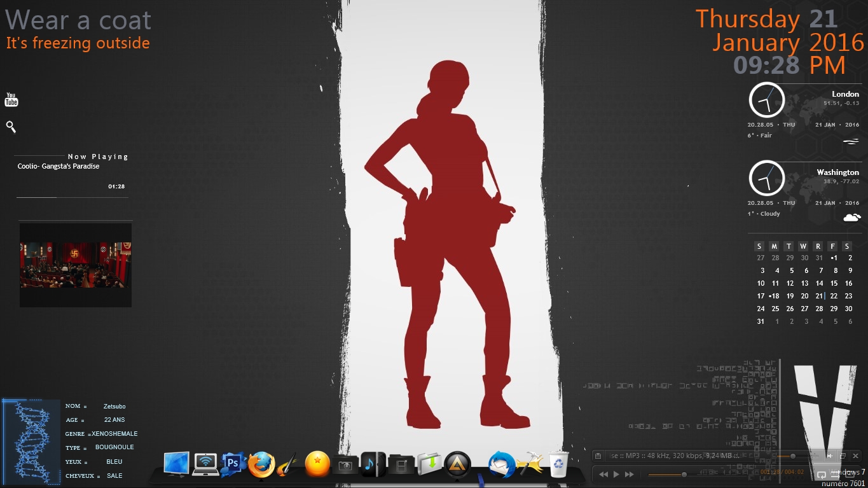Viewport: 868px width, 488px height.
Task: Click the AIMP player menu icon beside track info
Action: pos(598,456)
